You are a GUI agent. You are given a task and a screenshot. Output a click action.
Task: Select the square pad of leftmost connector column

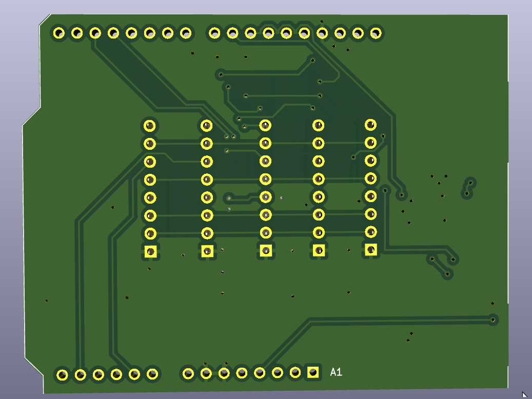[150, 251]
